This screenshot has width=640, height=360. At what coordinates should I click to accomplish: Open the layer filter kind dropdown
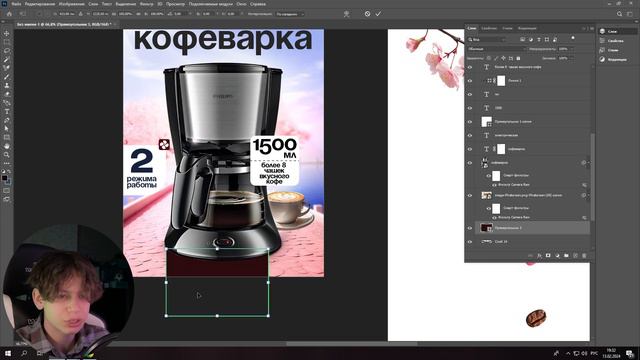pyautogui.click(x=487, y=40)
